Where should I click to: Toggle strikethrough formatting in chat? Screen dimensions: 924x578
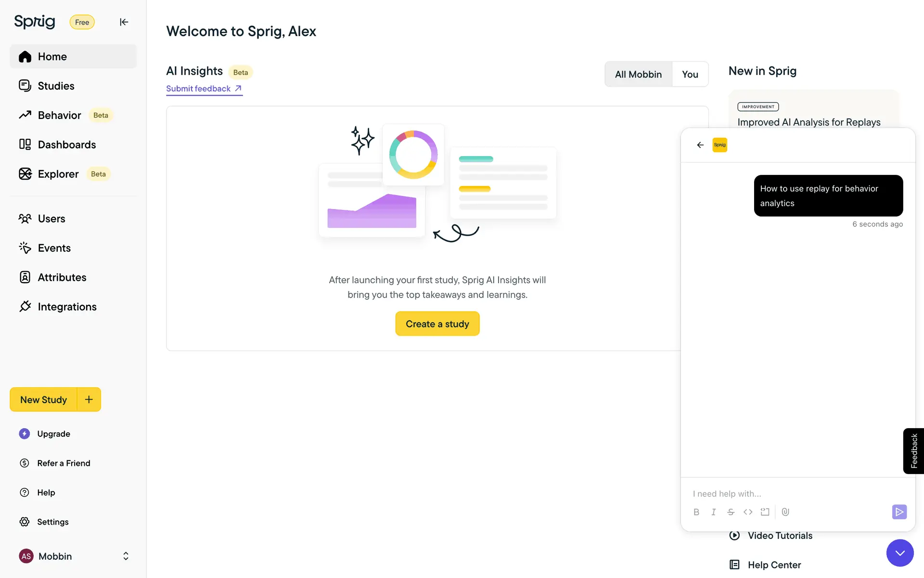click(x=731, y=512)
